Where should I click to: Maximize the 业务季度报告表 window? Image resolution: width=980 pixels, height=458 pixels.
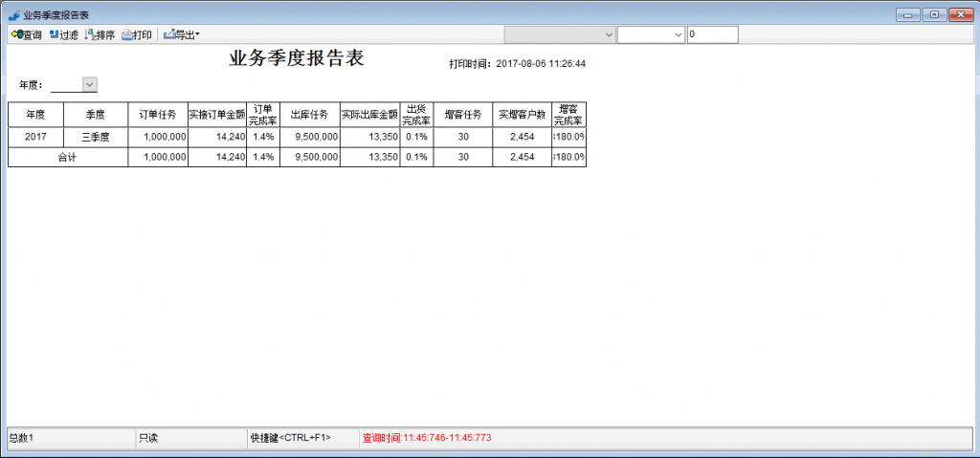click(932, 14)
